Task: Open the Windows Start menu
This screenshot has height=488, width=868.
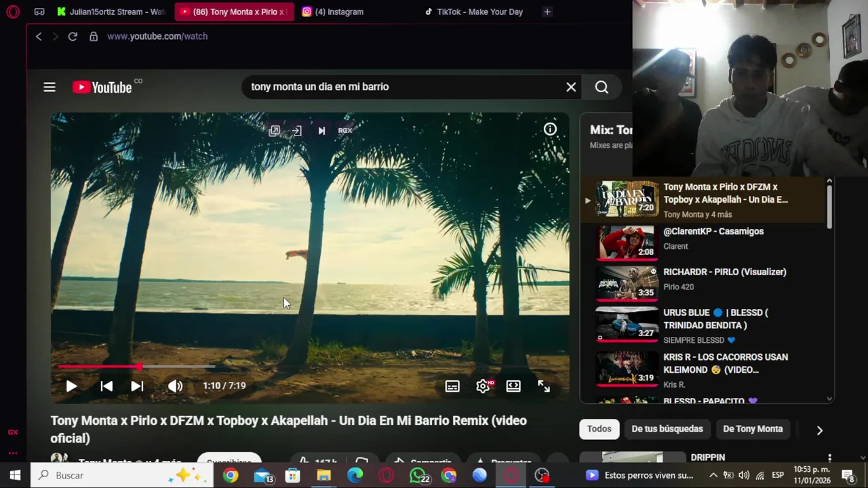Action: (15, 475)
